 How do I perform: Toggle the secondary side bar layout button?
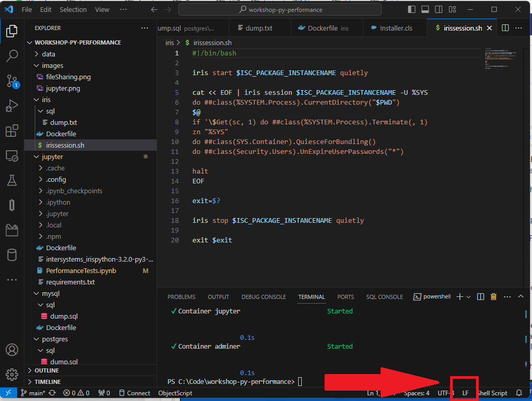[x=439, y=9]
